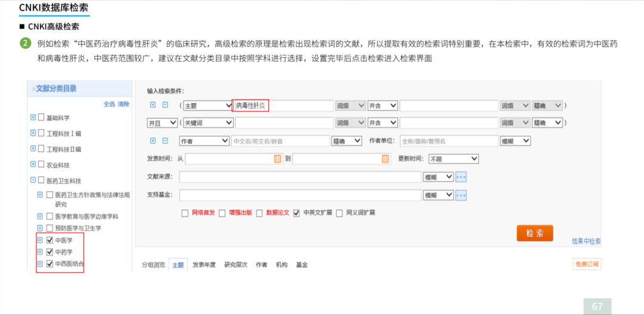Expand the 中药学 subcategory
This screenshot has width=644, height=315.
tap(40, 251)
